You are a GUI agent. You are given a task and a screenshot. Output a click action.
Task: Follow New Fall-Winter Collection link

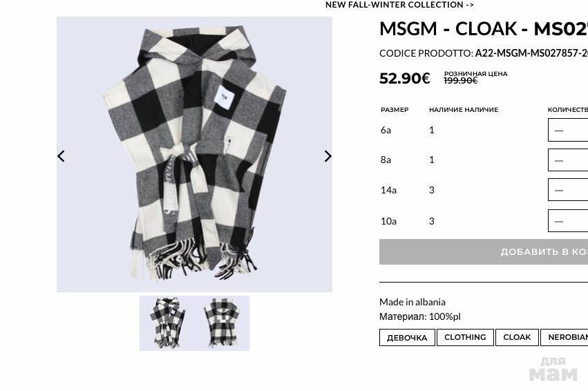pos(400,5)
